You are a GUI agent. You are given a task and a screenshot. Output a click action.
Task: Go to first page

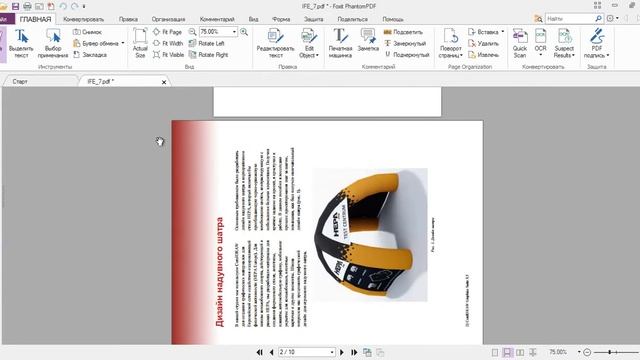coord(259,352)
